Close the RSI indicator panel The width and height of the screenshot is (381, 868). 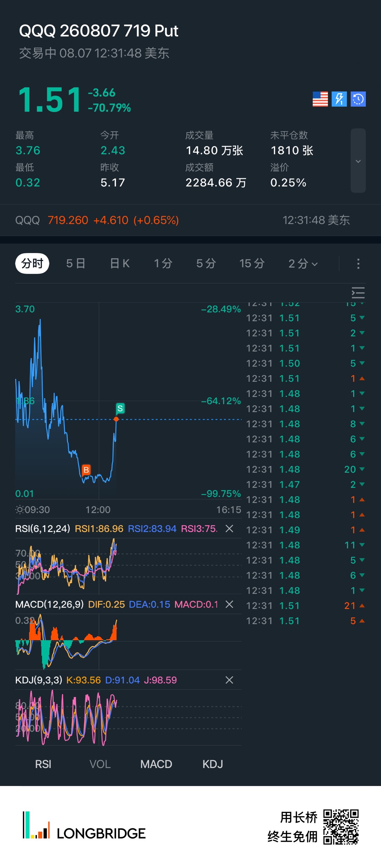tap(229, 528)
